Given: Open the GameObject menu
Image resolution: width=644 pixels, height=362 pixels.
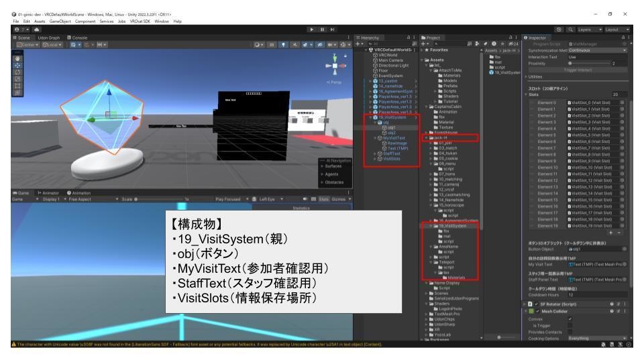Looking at the screenshot, I should [x=60, y=21].
